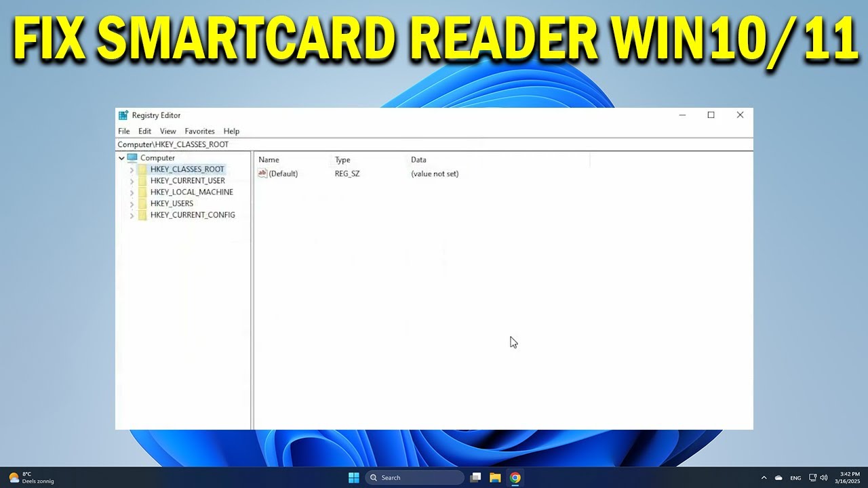Click the volume speaker tray icon
Viewport: 868px width, 488px height.
click(x=824, y=478)
